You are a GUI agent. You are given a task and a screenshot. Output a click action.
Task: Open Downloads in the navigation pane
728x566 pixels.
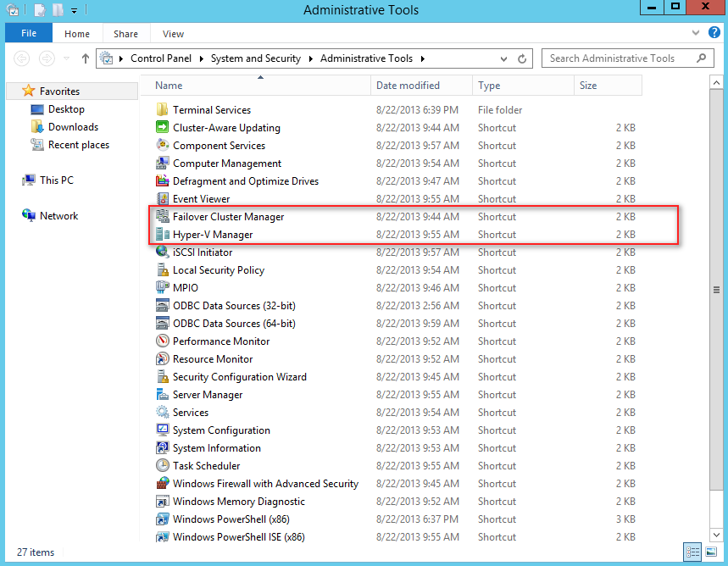pyautogui.click(x=74, y=127)
